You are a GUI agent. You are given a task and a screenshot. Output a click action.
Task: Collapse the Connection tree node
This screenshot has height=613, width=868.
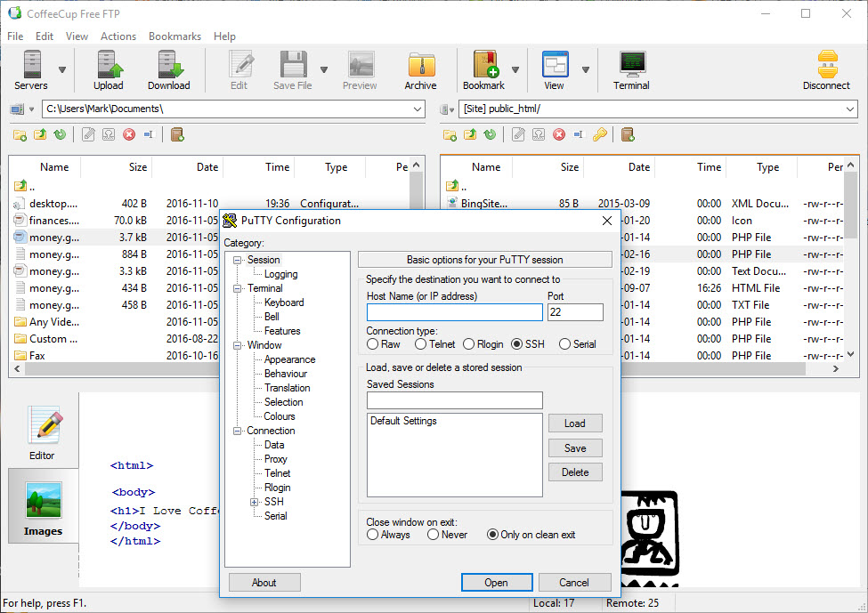coord(237,431)
